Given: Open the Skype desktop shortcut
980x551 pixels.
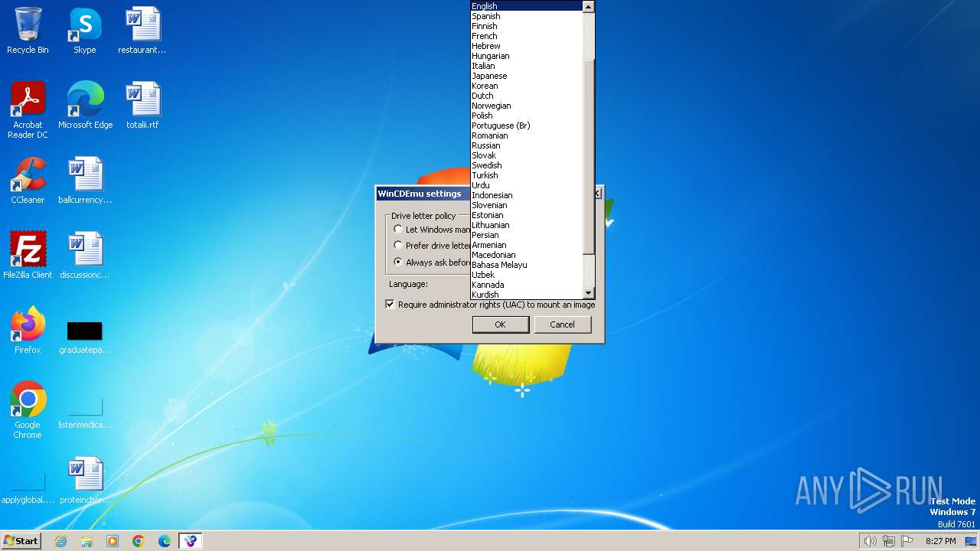Looking at the screenshot, I should [85, 31].
